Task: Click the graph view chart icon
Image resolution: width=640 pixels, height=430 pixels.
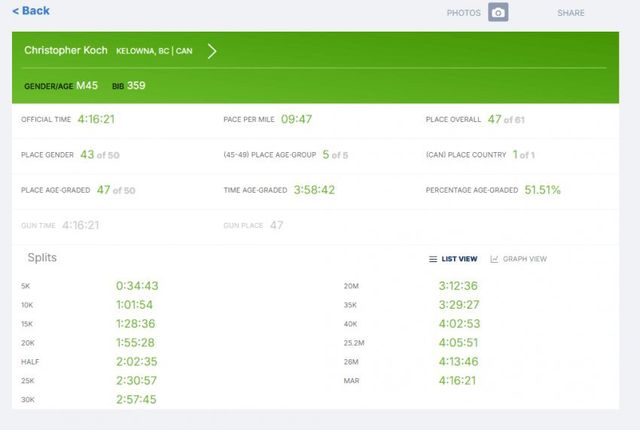Action: pyautogui.click(x=494, y=259)
